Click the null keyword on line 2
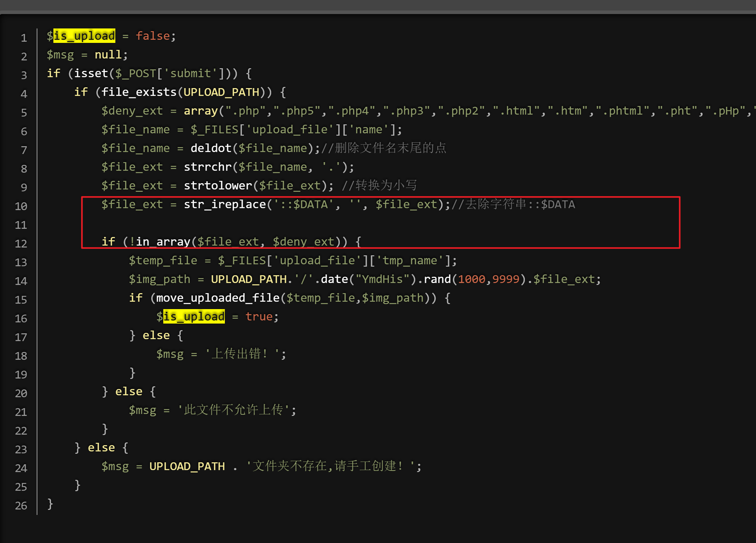Image resolution: width=756 pixels, height=543 pixels. tap(108, 55)
